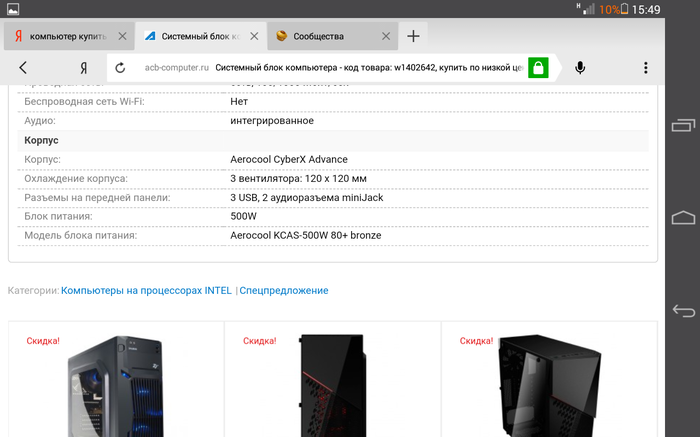The width and height of the screenshot is (700, 437).
Task: Open the 'Спецпредложение' category link
Action: (284, 291)
